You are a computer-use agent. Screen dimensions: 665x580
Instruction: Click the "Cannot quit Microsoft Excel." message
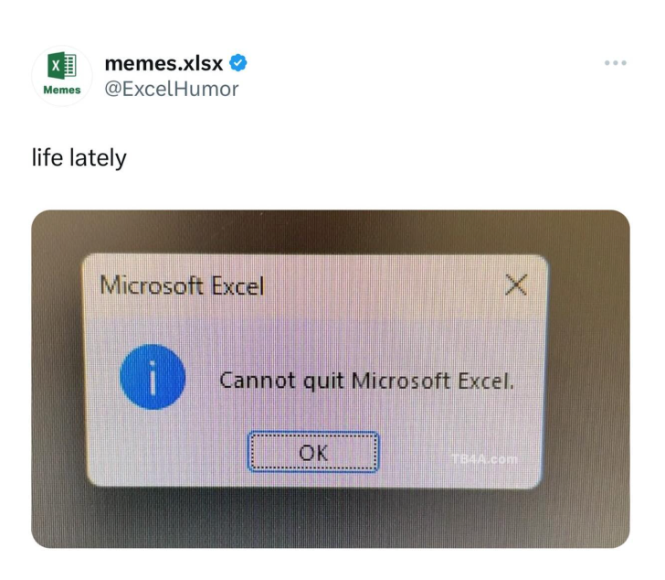366,380
